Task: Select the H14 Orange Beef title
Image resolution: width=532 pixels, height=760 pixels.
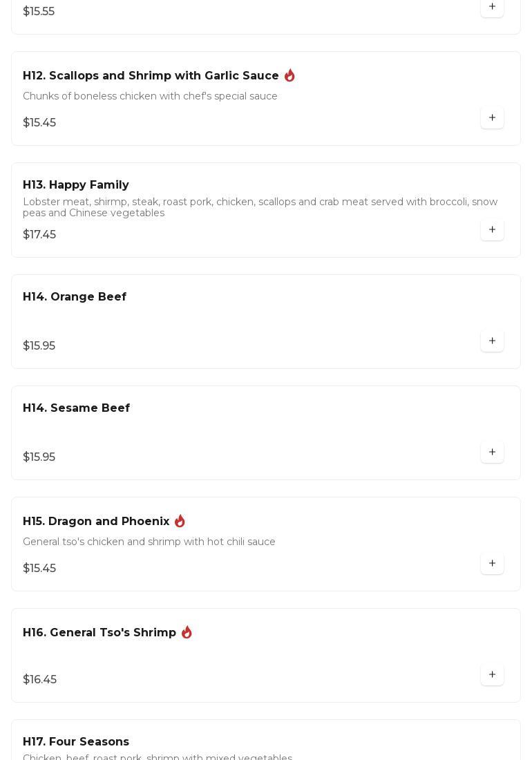Action: tap(75, 297)
